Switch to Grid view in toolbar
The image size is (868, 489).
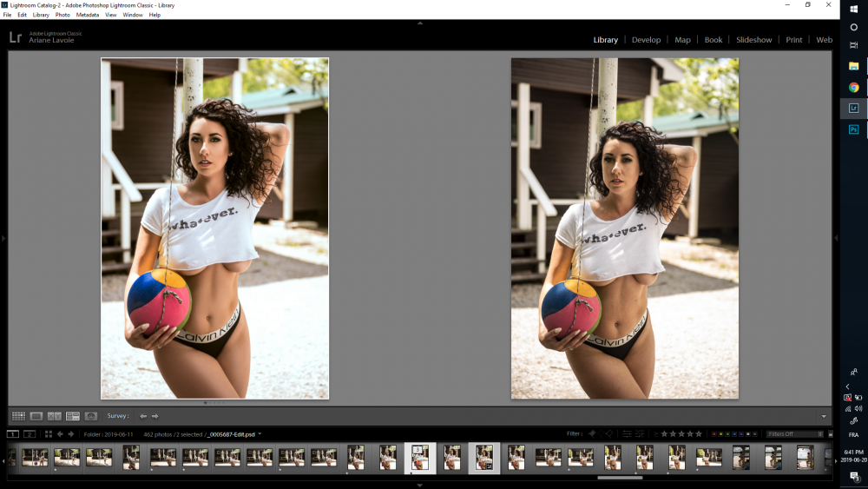pos(18,416)
